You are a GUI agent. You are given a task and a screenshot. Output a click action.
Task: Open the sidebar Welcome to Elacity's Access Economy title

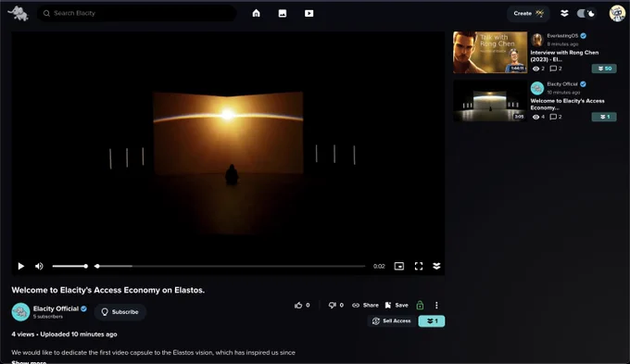point(567,104)
